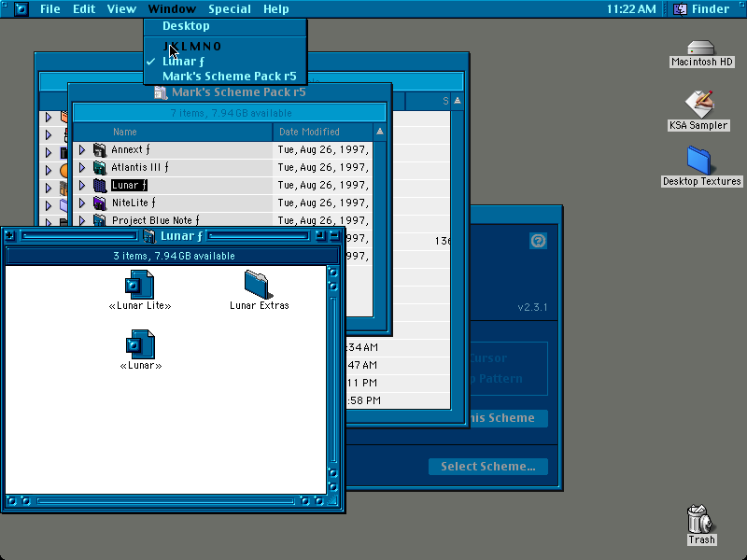
Task: Select the NiteLite ƒ folder icon
Action: click(x=100, y=203)
